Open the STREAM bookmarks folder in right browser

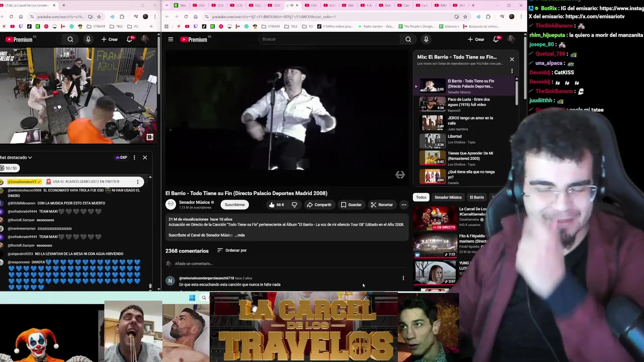point(270,26)
